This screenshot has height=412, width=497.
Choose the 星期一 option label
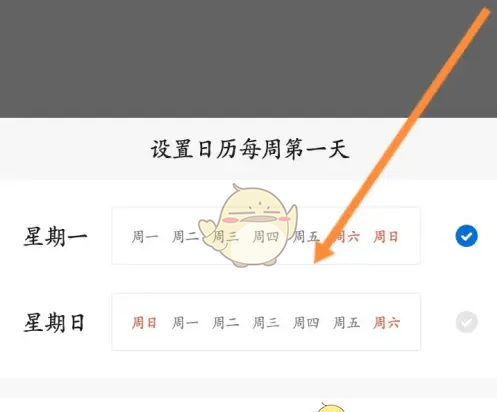[55, 236]
